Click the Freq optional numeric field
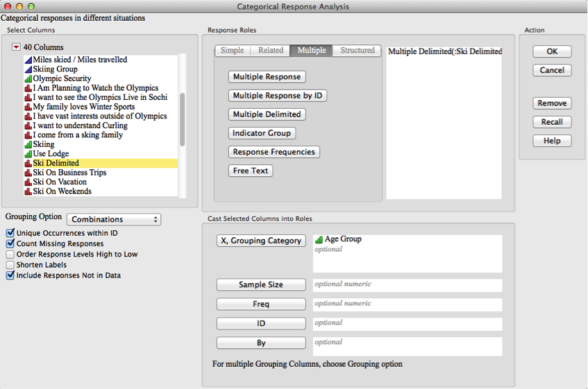The width and height of the screenshot is (588, 389). coord(408,304)
